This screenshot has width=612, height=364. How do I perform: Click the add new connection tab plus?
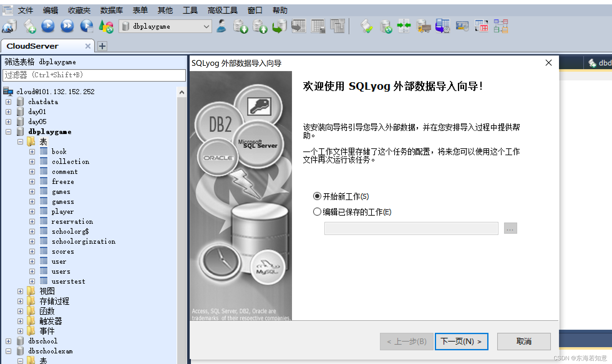click(102, 46)
